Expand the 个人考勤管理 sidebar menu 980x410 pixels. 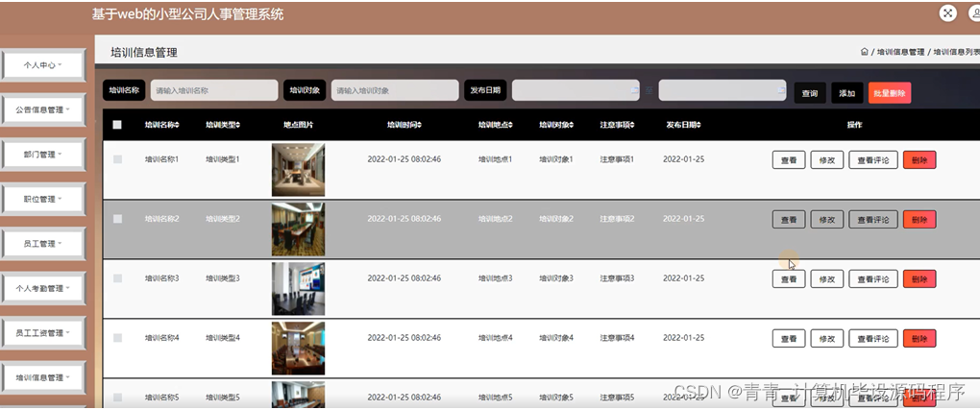(x=43, y=289)
